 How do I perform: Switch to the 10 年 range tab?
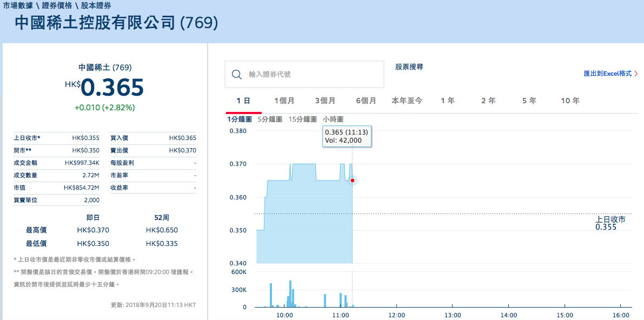click(x=570, y=101)
